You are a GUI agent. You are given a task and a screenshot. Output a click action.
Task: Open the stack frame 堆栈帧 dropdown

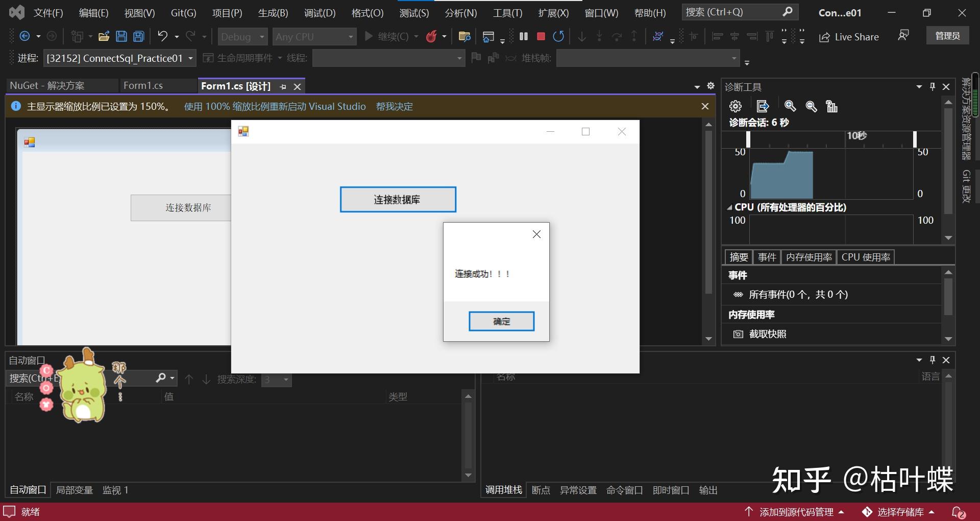click(x=648, y=58)
